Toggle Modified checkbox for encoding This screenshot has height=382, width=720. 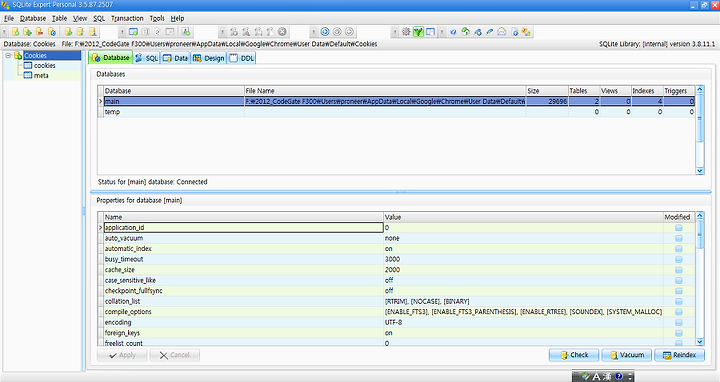(x=679, y=323)
